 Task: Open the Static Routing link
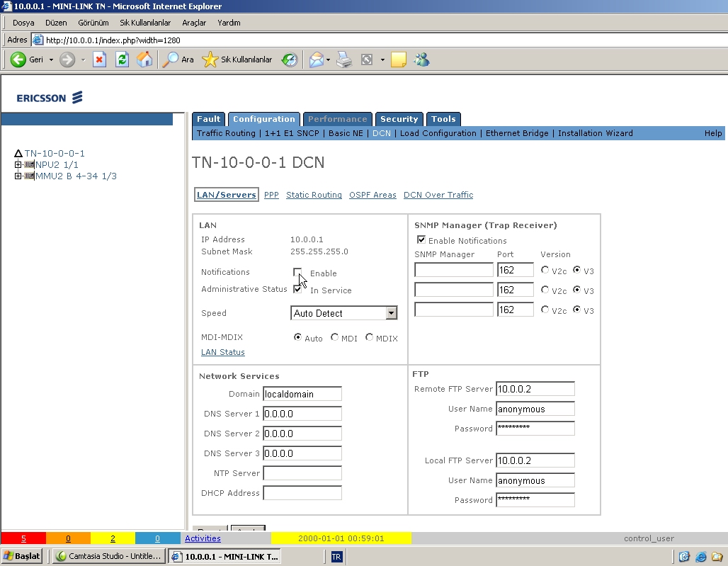click(314, 195)
